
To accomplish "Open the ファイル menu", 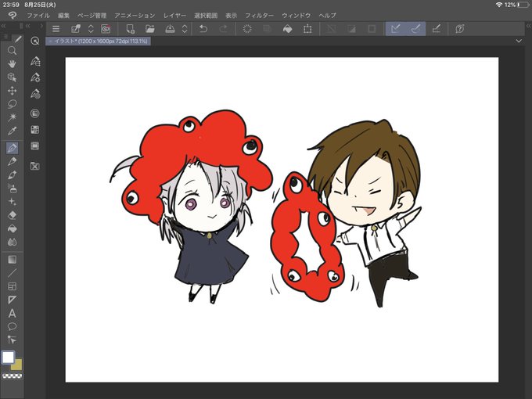I will pos(38,16).
